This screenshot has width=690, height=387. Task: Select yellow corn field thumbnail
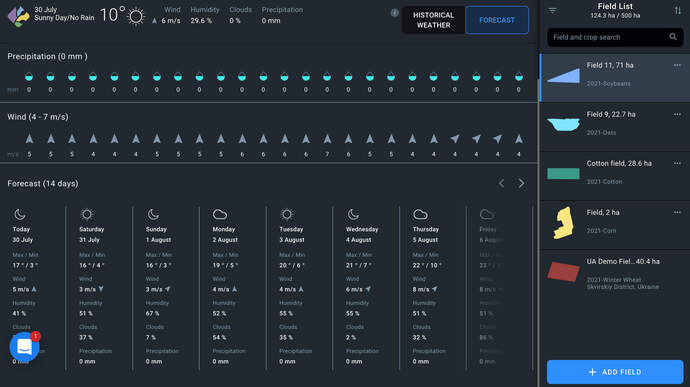coord(564,223)
